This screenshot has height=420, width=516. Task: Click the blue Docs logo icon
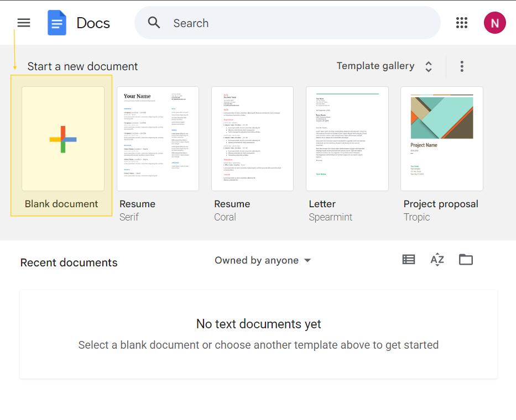click(x=57, y=23)
